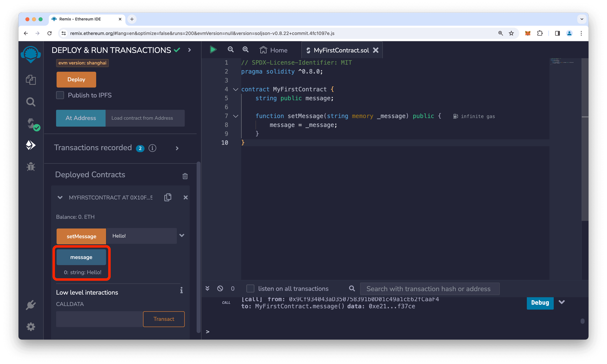Screen dimensions: 607x364
Task: Switch to the Home tab
Action: [x=274, y=50]
